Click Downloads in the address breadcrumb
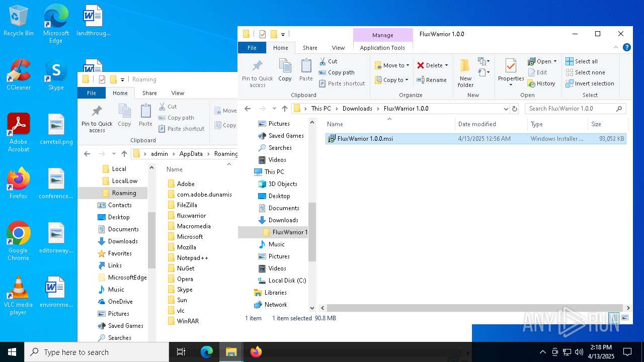The image size is (644, 362). pos(357,109)
